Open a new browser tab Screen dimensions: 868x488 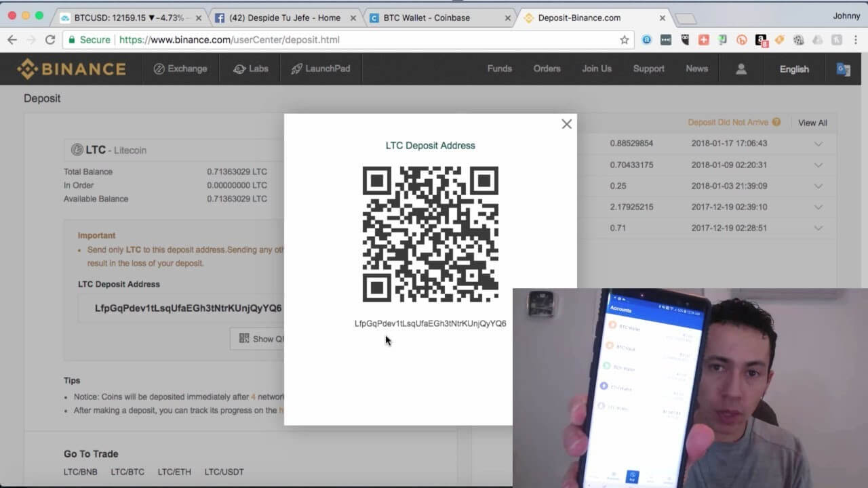[686, 19]
